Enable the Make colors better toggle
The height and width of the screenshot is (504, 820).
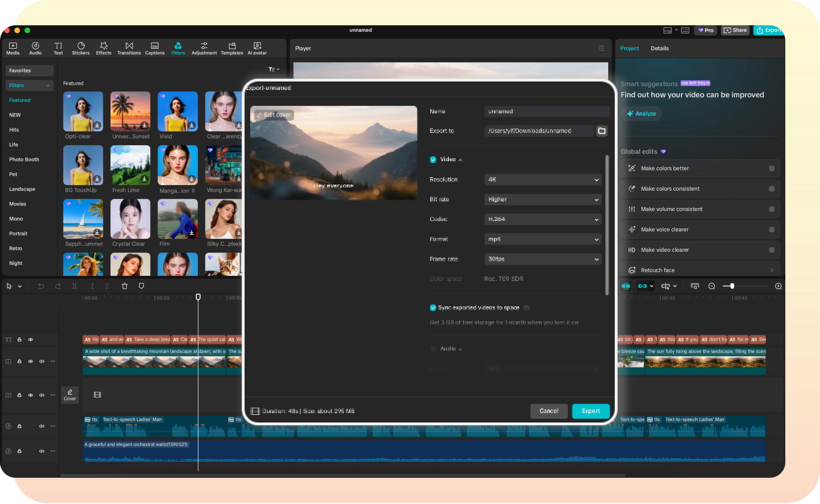771,168
